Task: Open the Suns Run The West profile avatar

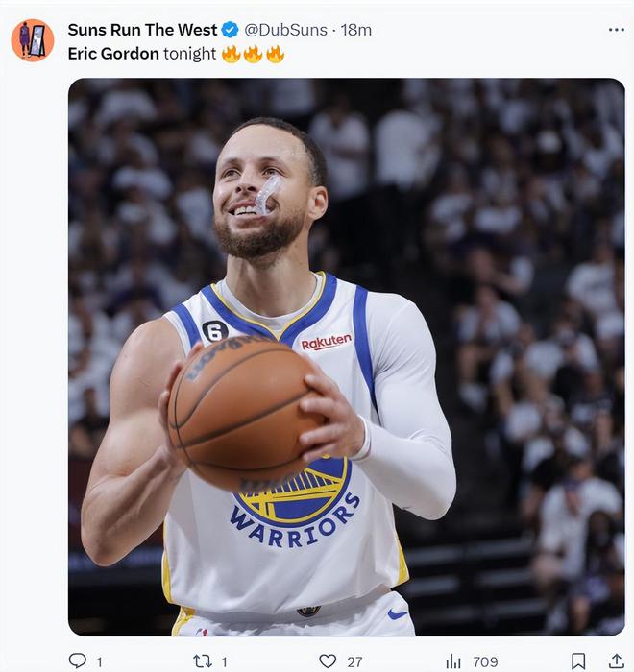Action: pos(33,39)
